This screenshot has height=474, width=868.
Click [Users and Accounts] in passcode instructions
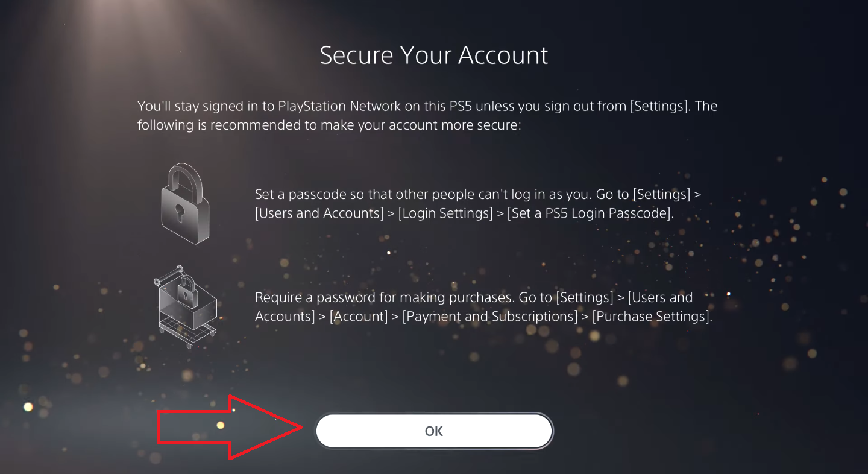pyautogui.click(x=319, y=213)
